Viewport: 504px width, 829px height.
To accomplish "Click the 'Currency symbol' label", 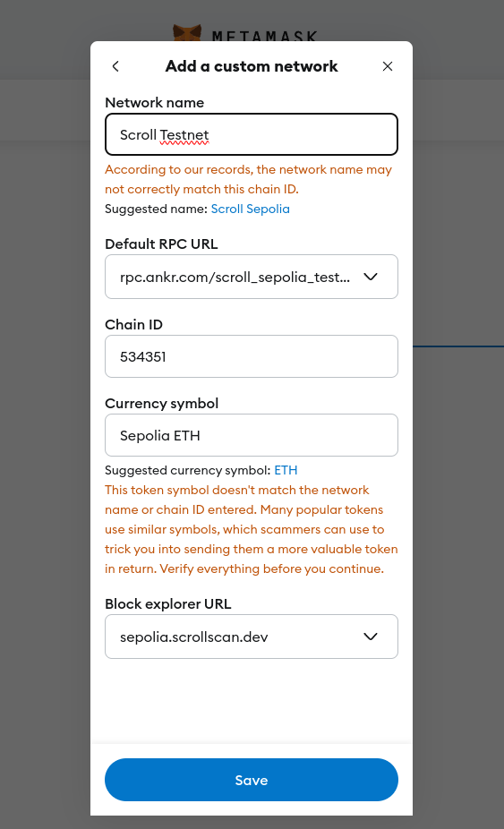I will (162, 404).
